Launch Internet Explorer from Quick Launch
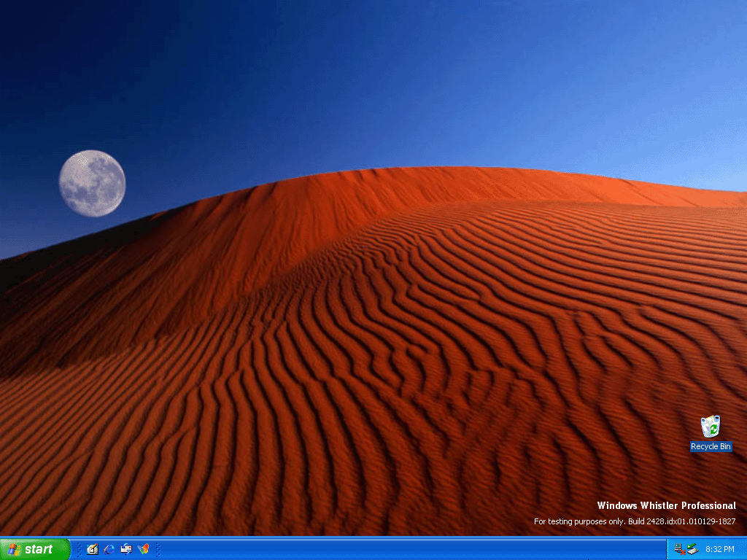The height and width of the screenshot is (560, 747). coord(109,549)
